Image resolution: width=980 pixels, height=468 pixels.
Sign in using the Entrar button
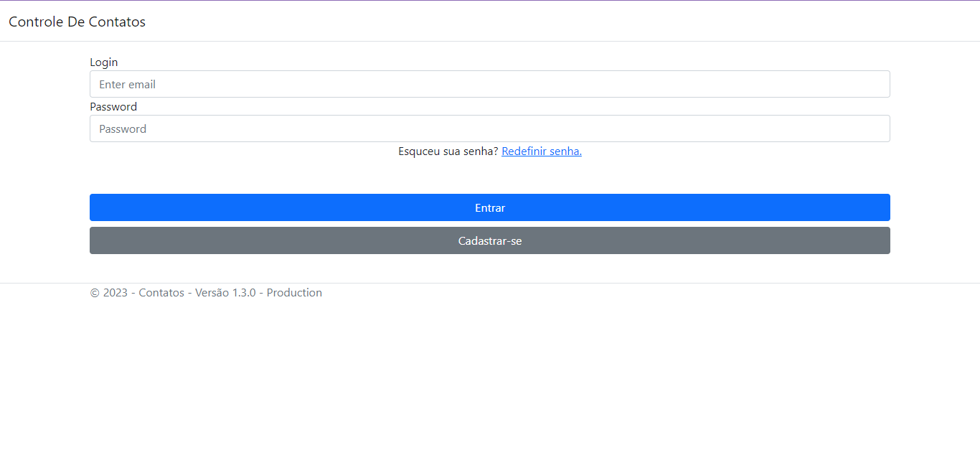tap(489, 207)
